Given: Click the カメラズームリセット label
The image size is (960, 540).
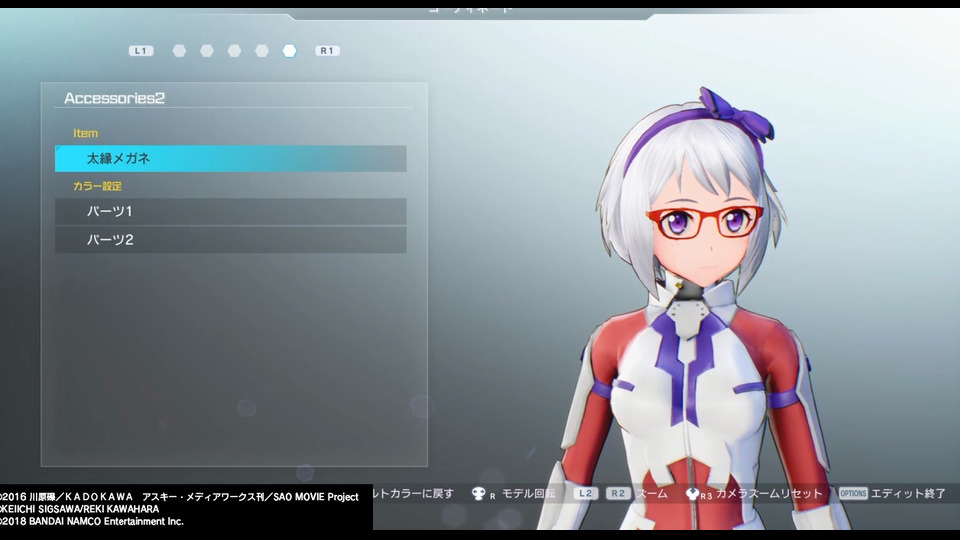Looking at the screenshot, I should click(770, 493).
